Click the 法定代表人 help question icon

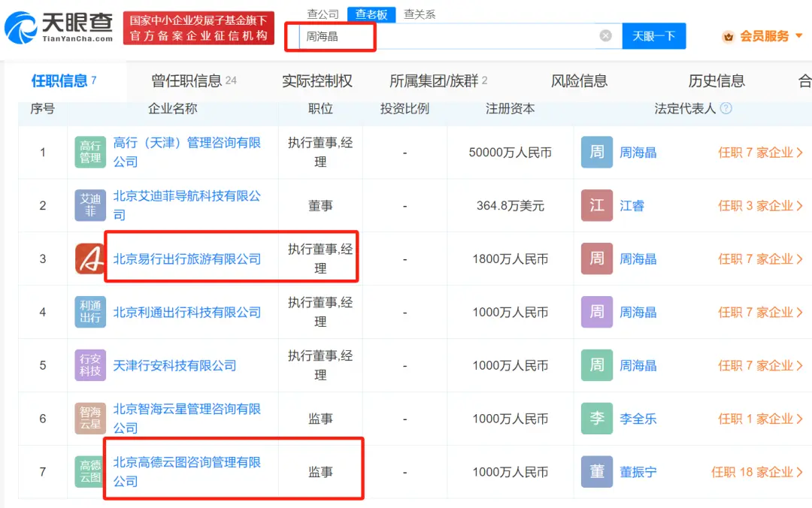coord(726,108)
